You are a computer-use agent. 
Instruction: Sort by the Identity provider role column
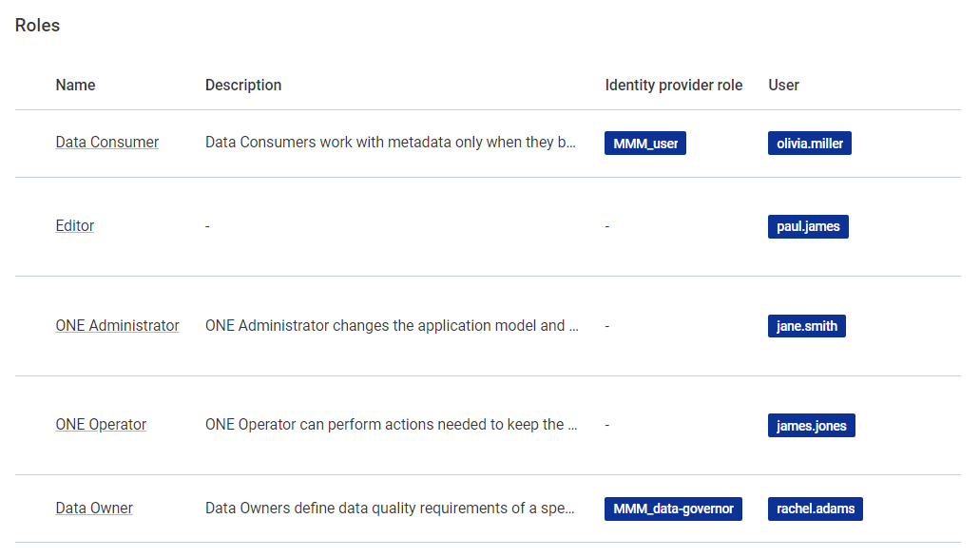674,85
